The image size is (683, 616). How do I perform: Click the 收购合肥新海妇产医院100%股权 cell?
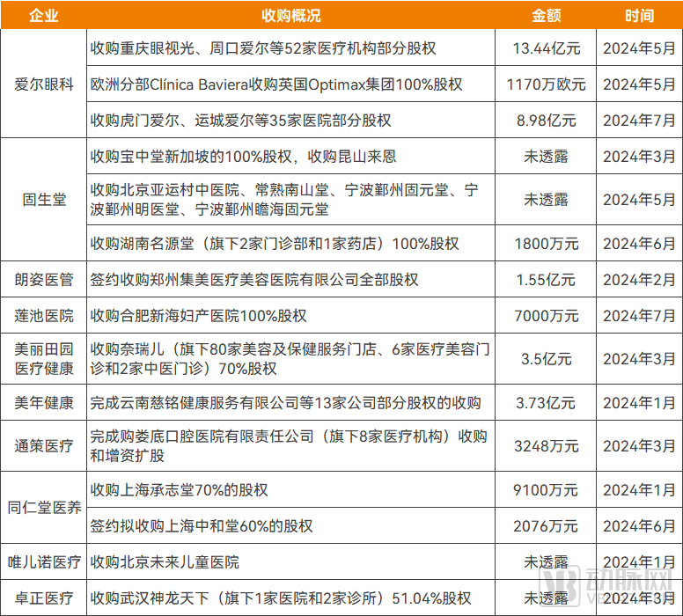coord(199,315)
